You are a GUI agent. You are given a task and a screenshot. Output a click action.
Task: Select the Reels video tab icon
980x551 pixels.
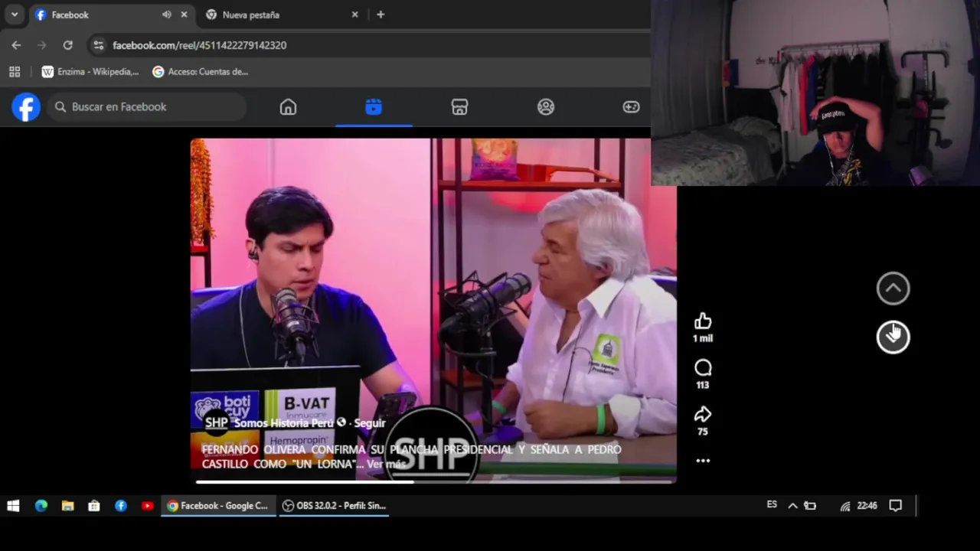pyautogui.click(x=374, y=107)
